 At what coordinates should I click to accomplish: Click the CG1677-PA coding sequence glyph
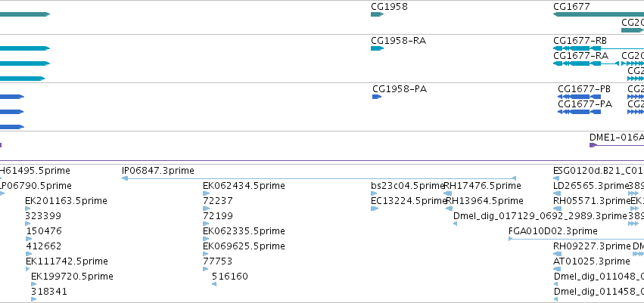pos(579,112)
